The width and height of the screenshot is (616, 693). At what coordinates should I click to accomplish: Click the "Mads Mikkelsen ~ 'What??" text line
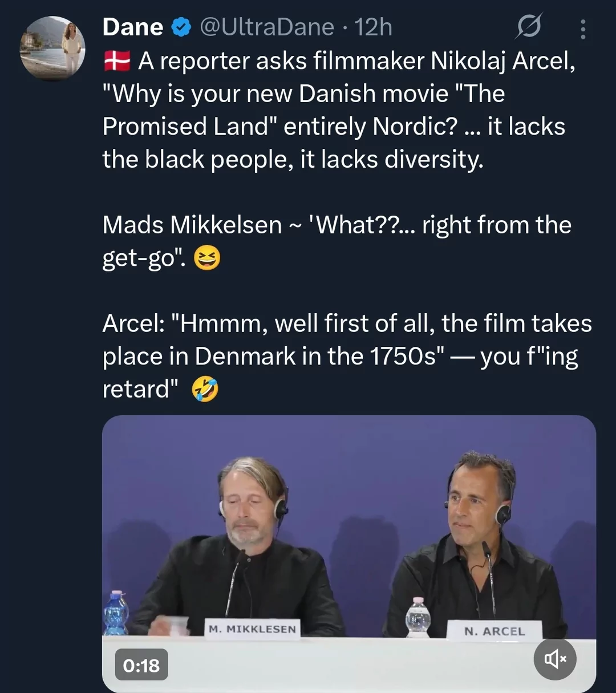(337, 225)
